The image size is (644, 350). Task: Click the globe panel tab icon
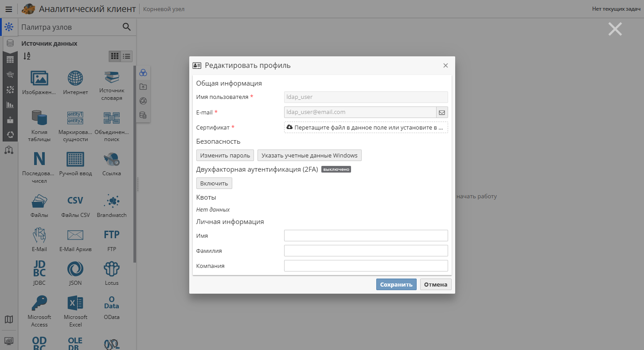(x=143, y=101)
